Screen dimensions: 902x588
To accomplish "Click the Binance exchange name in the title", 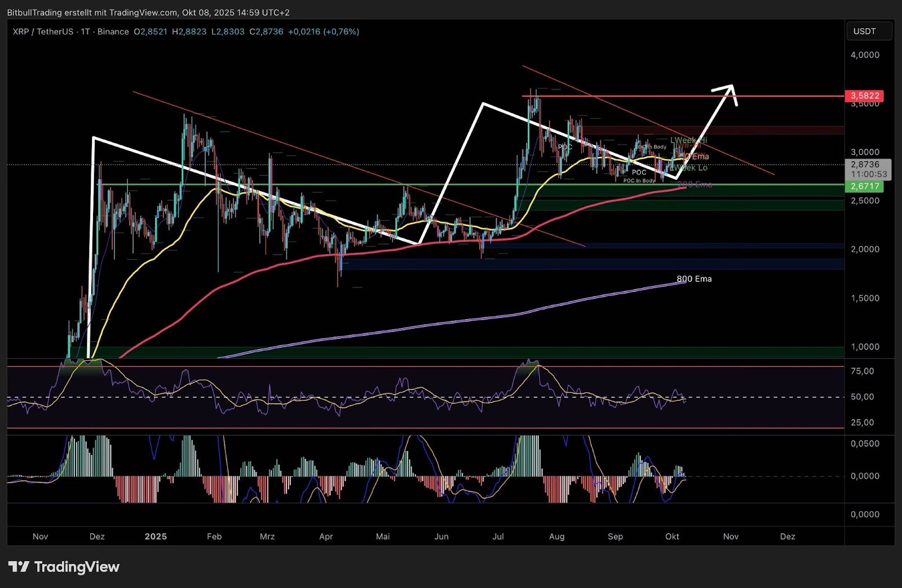I will click(x=113, y=32).
